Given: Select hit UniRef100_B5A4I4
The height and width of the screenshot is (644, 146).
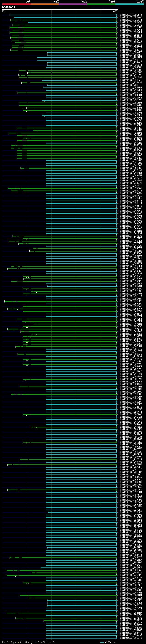Looking at the screenshot, I should [x=131, y=93].
